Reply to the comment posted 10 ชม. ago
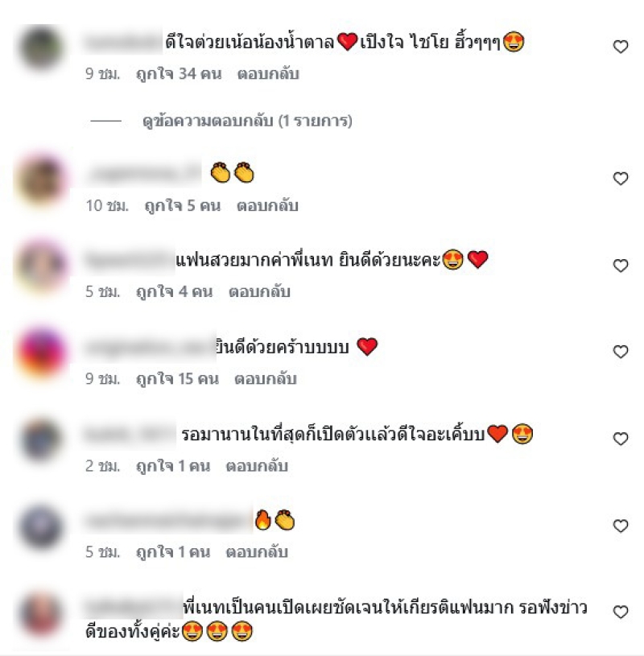This screenshot has width=644, height=656. [x=267, y=205]
